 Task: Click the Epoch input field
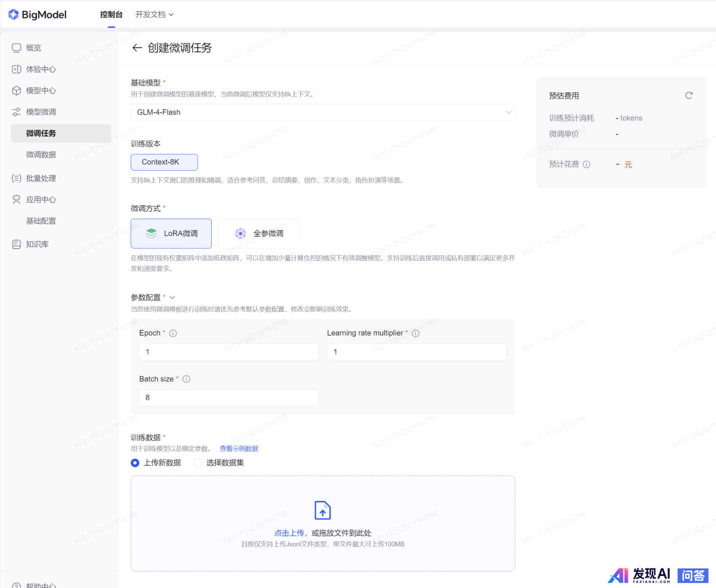[228, 352]
